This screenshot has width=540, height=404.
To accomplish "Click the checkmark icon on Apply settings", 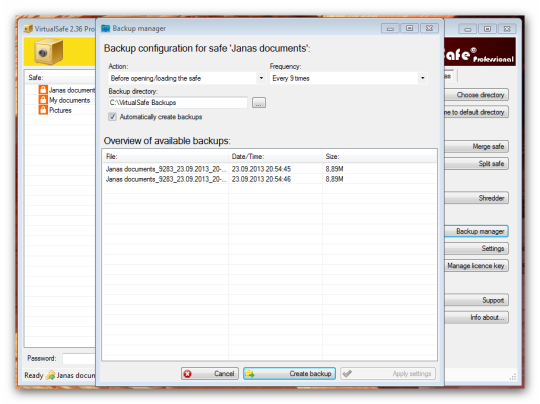I will tap(347, 373).
